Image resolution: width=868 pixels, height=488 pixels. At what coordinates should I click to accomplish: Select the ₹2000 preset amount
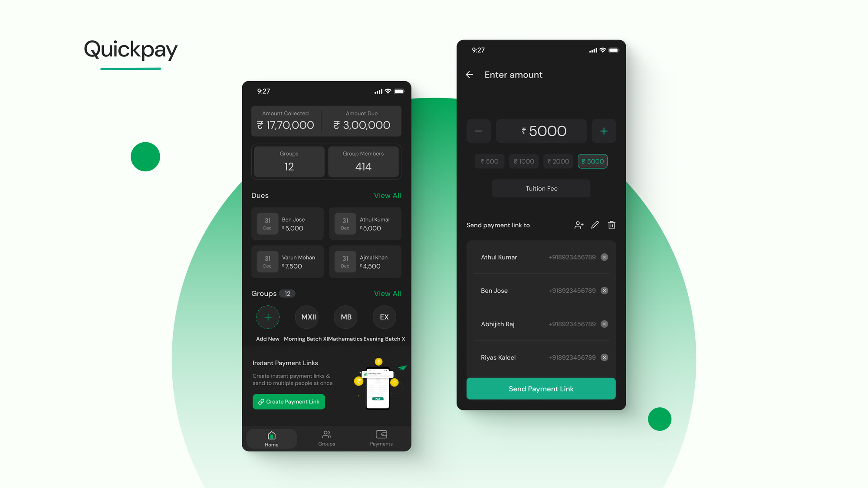(558, 161)
